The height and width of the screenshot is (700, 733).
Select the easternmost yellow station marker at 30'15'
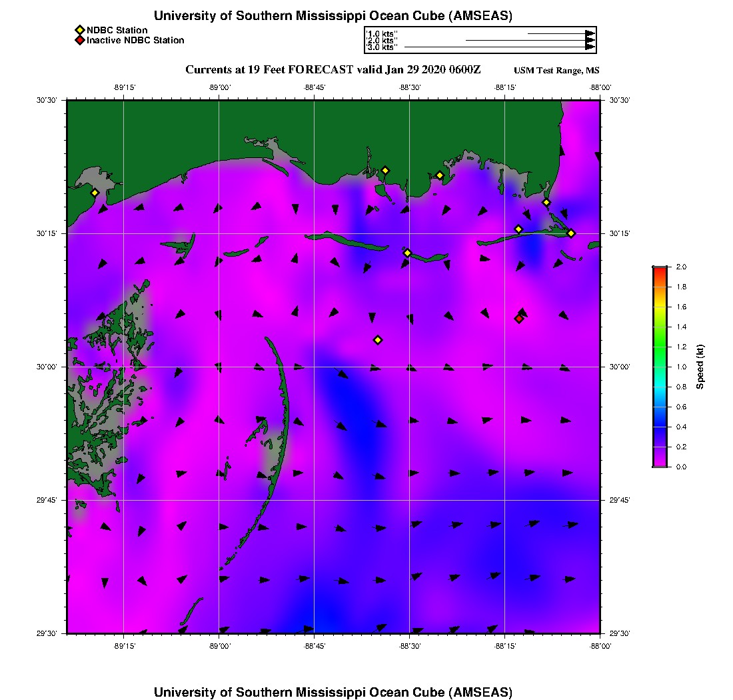571,233
